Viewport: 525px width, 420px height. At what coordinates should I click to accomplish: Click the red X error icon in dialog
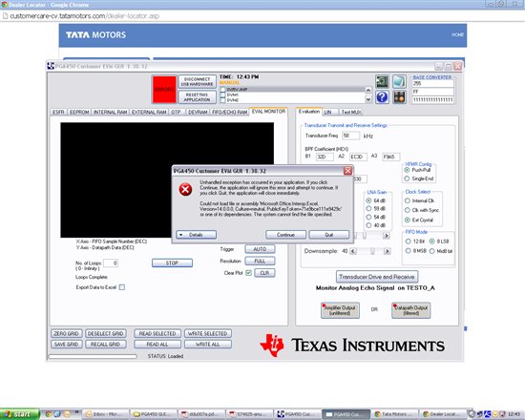click(x=185, y=190)
